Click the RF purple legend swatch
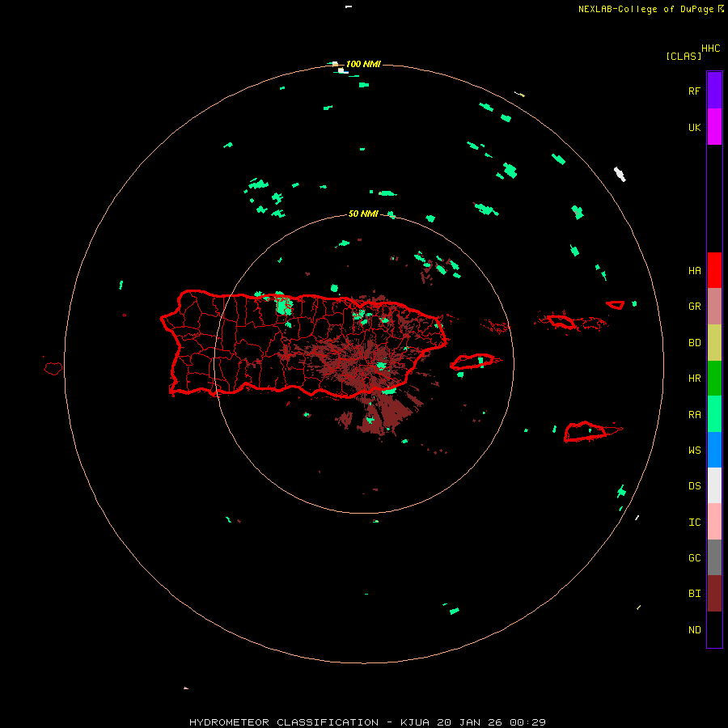 (x=714, y=90)
